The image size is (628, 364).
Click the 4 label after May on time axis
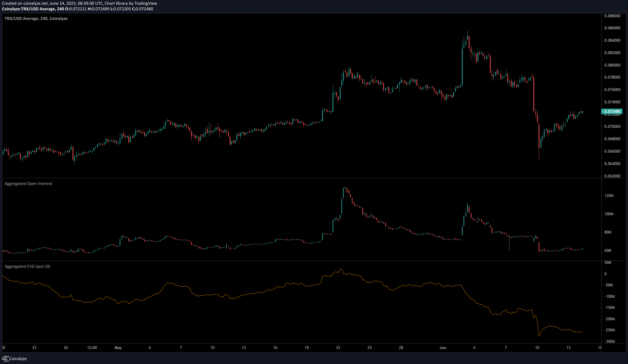tap(150, 348)
